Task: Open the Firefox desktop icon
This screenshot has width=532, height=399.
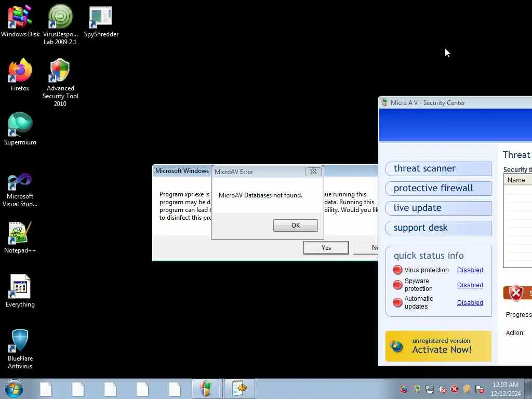Action: 20,75
